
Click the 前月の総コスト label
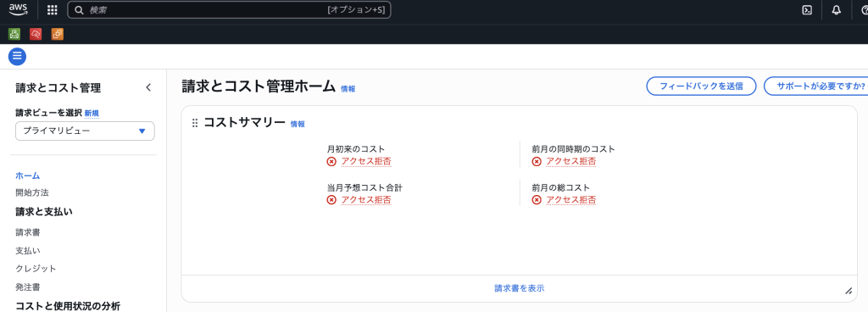click(561, 187)
